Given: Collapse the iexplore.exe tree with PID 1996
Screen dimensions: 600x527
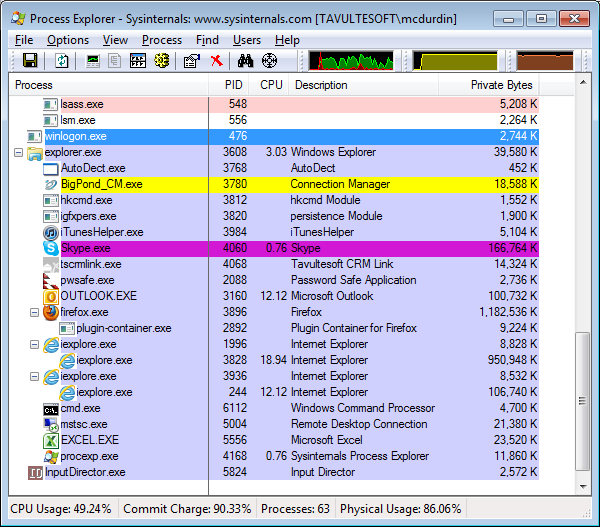Looking at the screenshot, I should (x=34, y=344).
